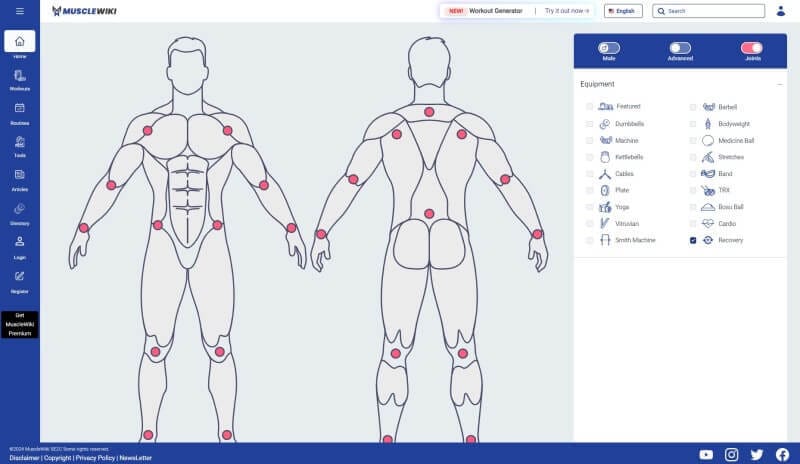
Task: Click the Dumbbells equipment icon
Action: (605, 124)
